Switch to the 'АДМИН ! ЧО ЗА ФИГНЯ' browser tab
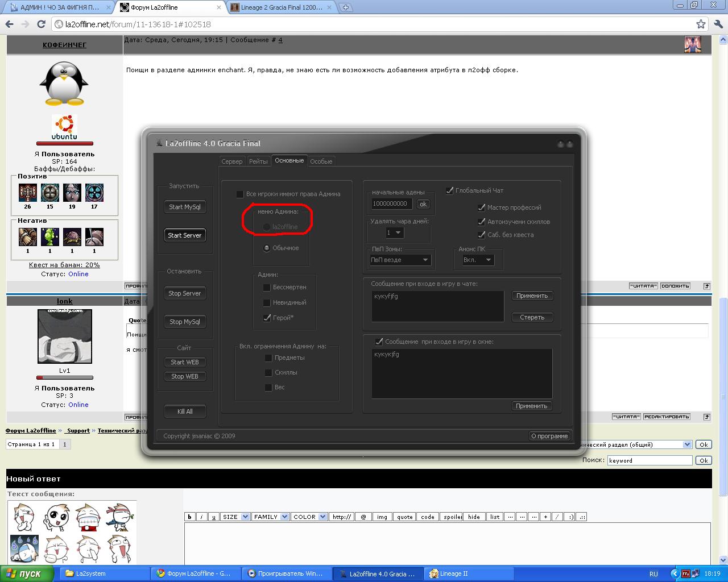 point(59,7)
